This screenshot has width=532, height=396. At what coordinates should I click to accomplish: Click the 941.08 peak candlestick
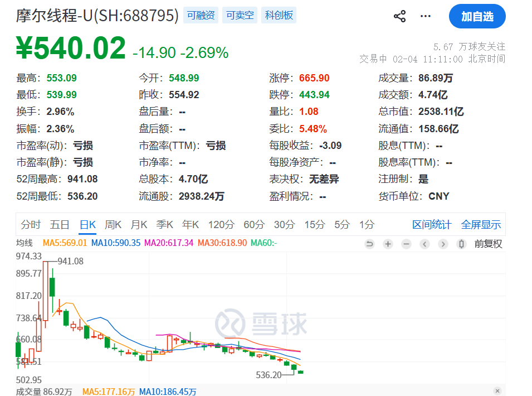pyautogui.click(x=45, y=290)
